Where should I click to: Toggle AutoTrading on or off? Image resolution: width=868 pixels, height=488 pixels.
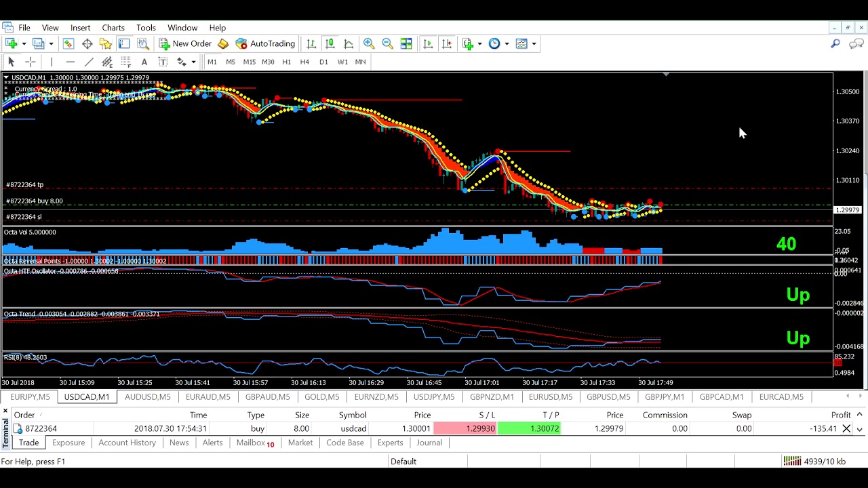pyautogui.click(x=265, y=43)
